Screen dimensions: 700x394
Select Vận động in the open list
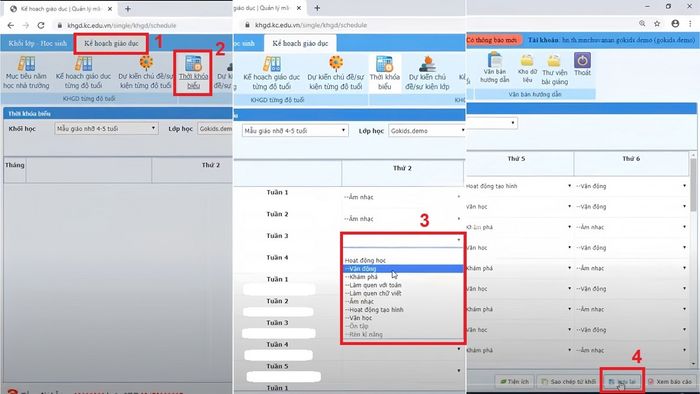pyautogui.click(x=403, y=269)
